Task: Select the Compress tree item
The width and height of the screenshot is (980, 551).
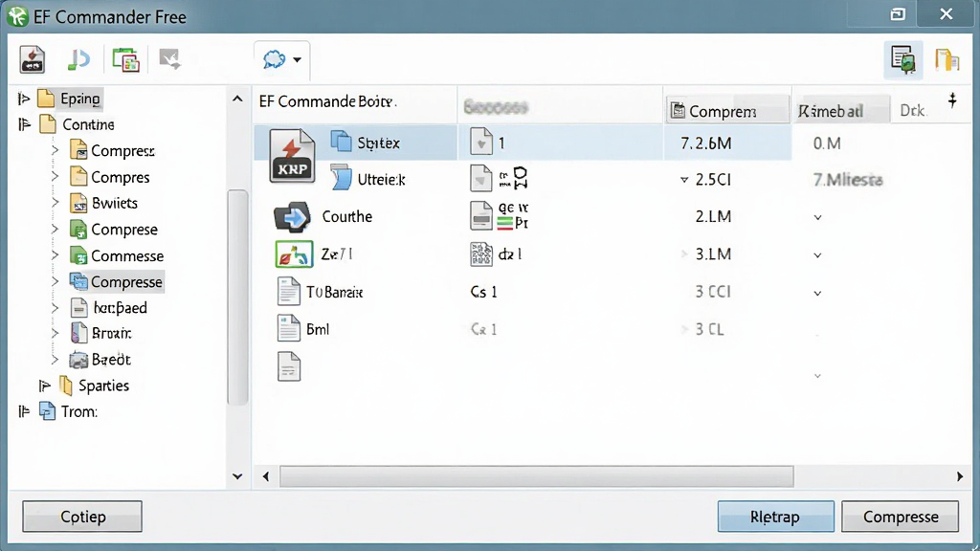Action: [x=122, y=151]
